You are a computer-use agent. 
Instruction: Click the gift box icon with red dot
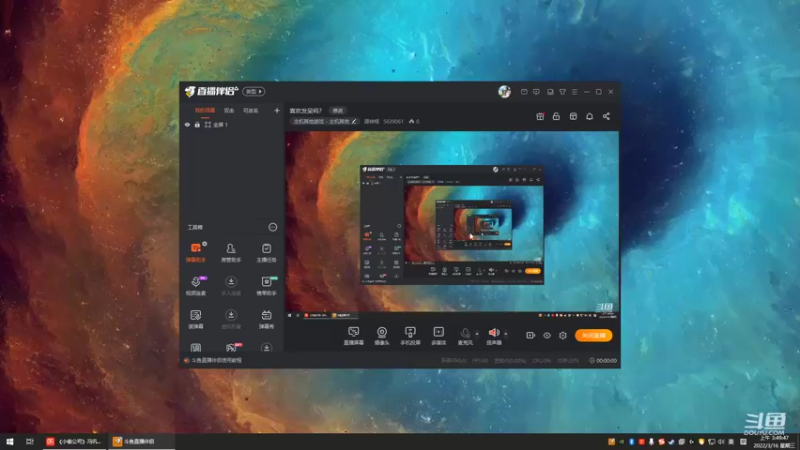coord(540,116)
